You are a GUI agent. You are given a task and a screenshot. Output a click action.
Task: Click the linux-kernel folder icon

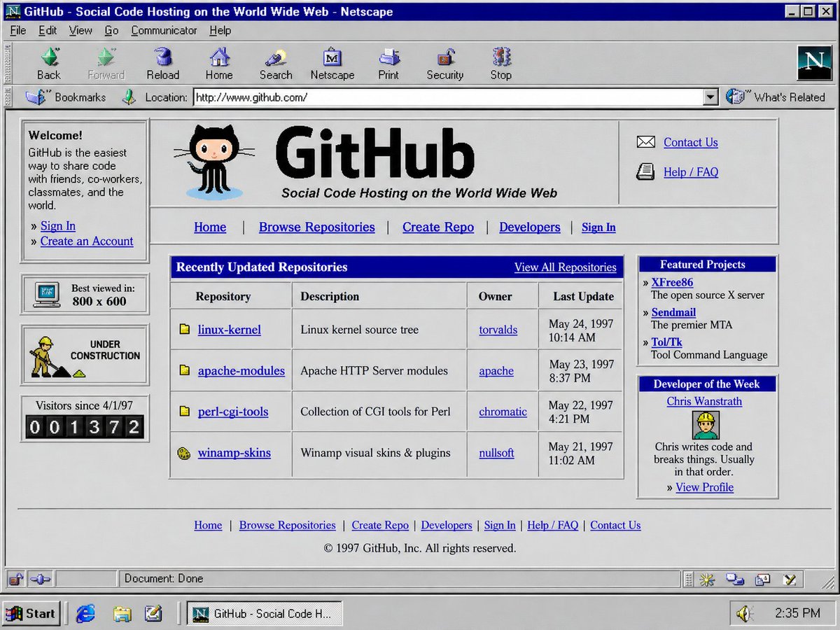(x=184, y=329)
